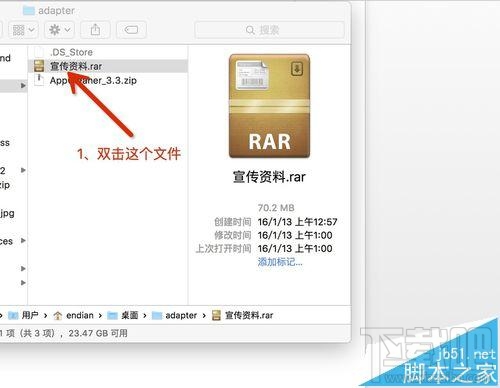Screen dimensions: 500x388
Task: Click 用户 folder in path bar
Action: [23, 315]
